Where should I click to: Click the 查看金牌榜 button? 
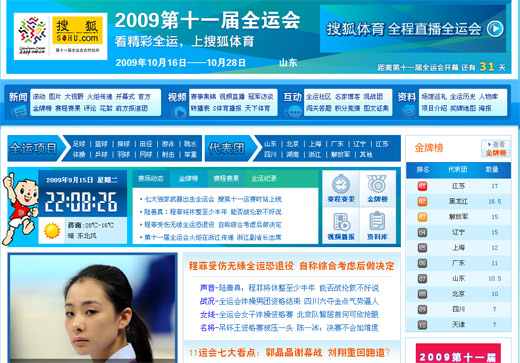coord(496,149)
